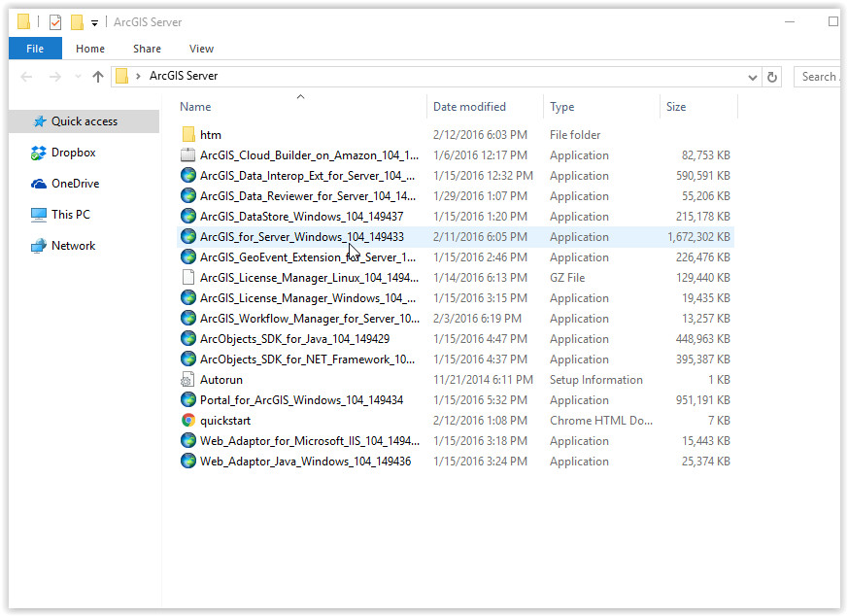Select Quick access in navigation pane
Screen dimensions: 848x616
pos(84,121)
